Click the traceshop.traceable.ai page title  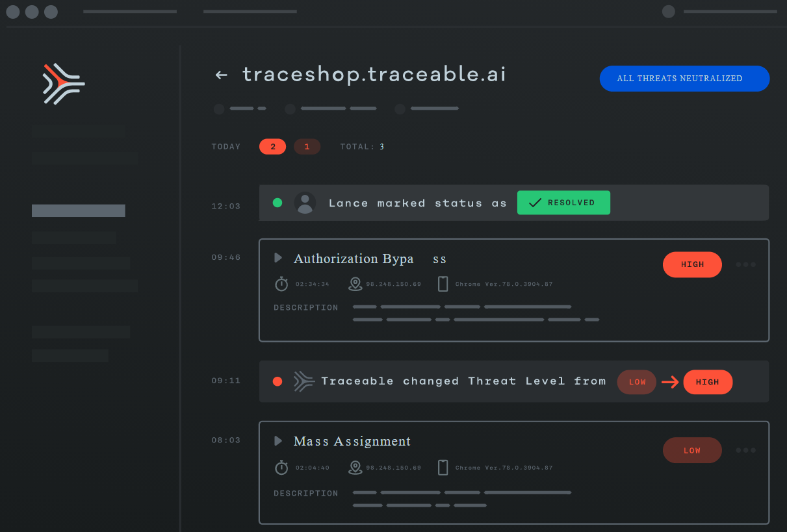[x=374, y=75]
